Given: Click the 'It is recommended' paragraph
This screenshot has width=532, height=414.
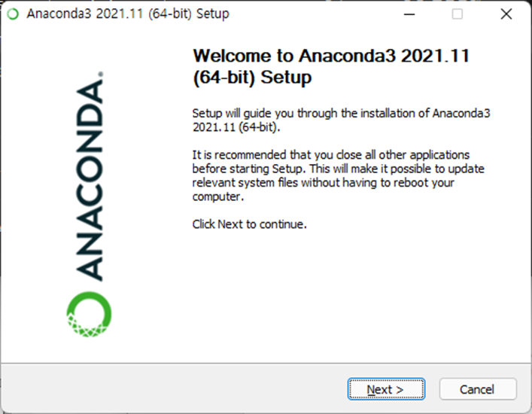Looking at the screenshot, I should point(338,175).
